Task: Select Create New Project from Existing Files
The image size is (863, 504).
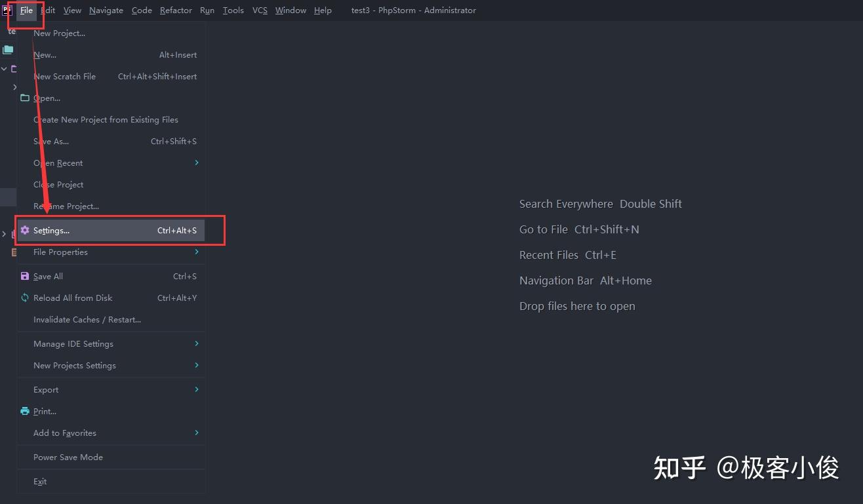Action: pyautogui.click(x=111, y=119)
